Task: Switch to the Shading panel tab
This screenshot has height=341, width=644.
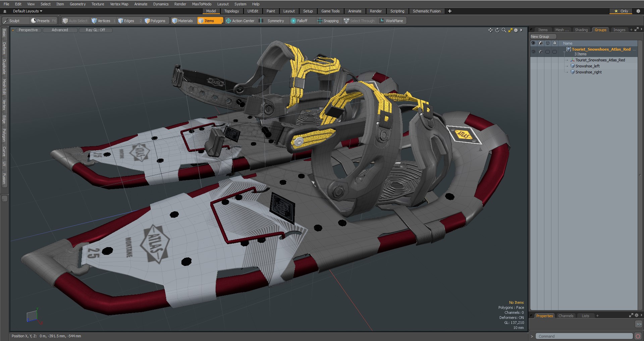Action: click(x=581, y=30)
